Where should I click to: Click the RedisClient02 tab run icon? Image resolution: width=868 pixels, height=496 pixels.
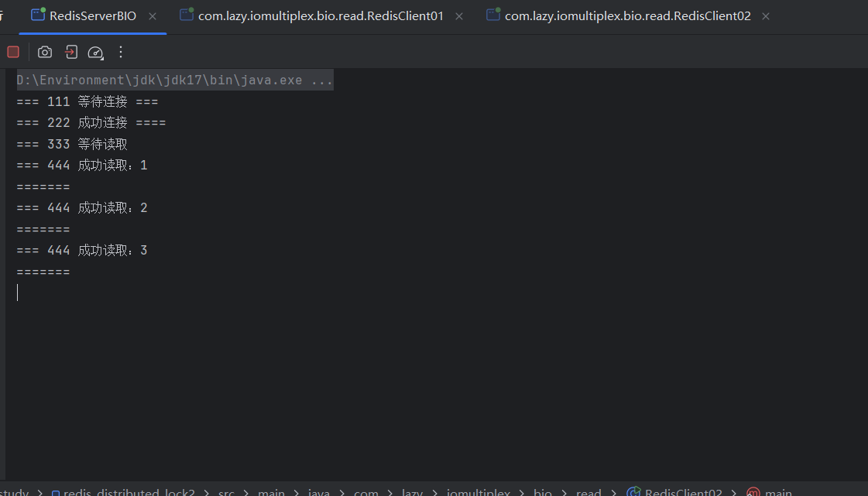(x=492, y=15)
